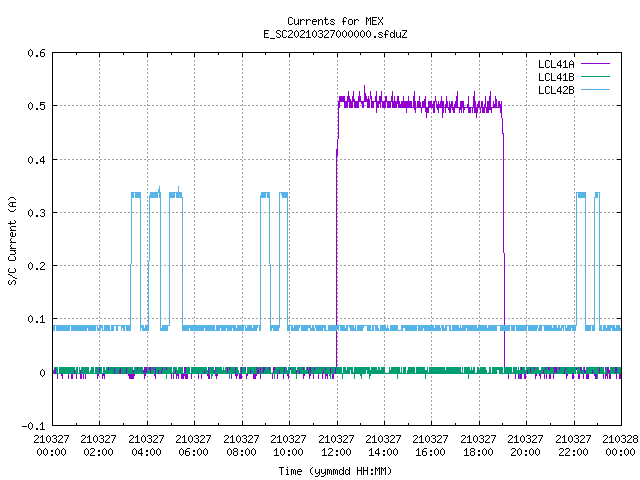The height and width of the screenshot is (480, 640).
Task: Click the 210327 20:00 time tick label
Action: [525, 446]
